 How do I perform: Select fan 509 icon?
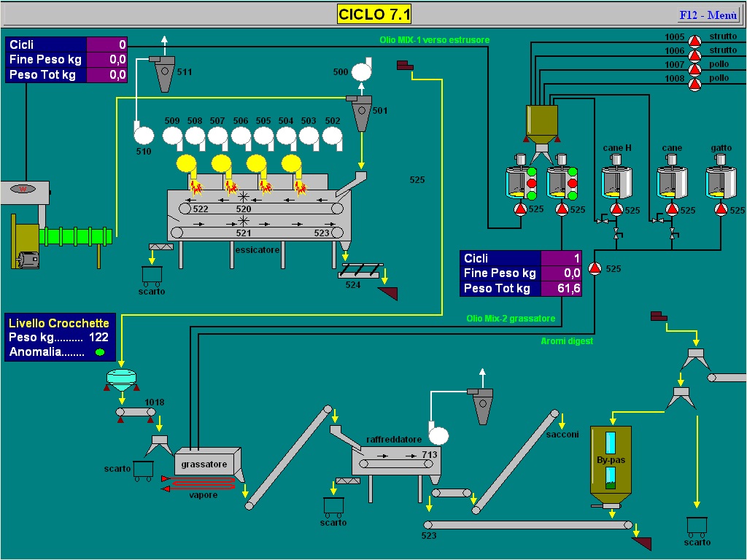point(173,138)
